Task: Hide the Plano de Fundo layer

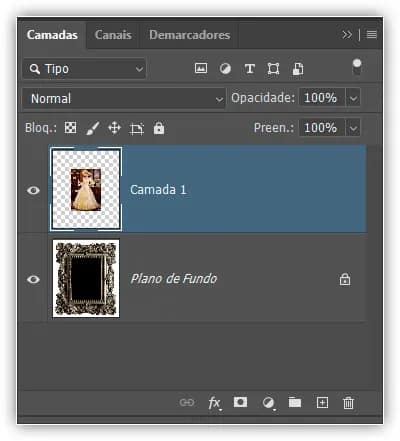Action: [33, 279]
